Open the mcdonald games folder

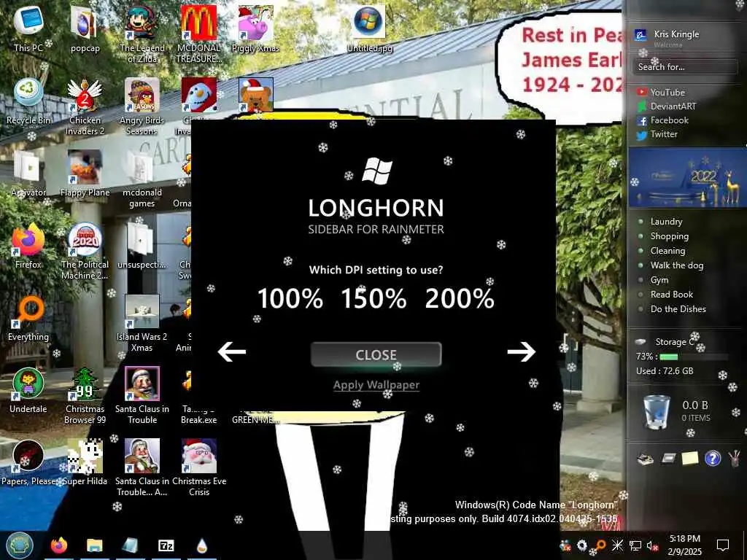pyautogui.click(x=142, y=179)
